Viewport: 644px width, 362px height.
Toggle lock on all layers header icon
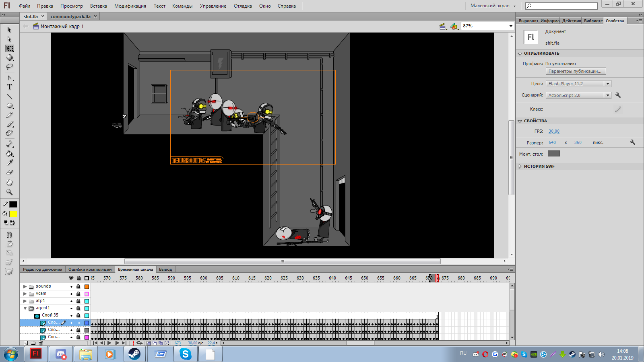click(x=78, y=278)
